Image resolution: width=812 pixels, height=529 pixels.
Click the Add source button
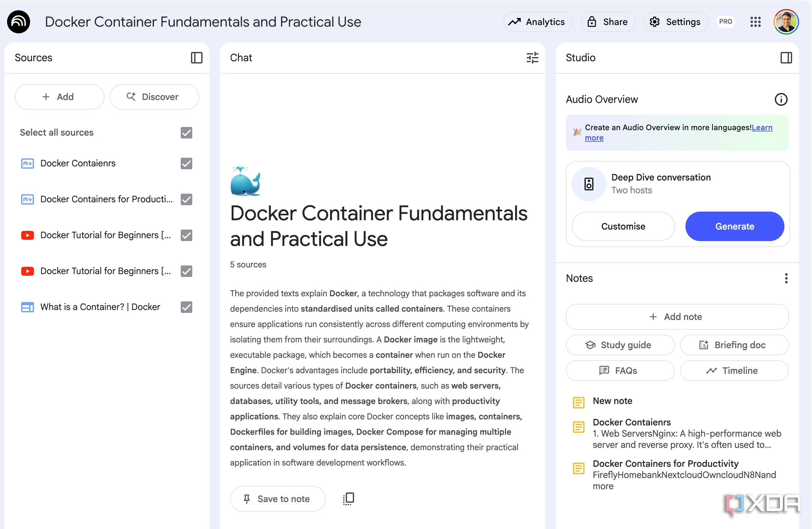coord(59,97)
